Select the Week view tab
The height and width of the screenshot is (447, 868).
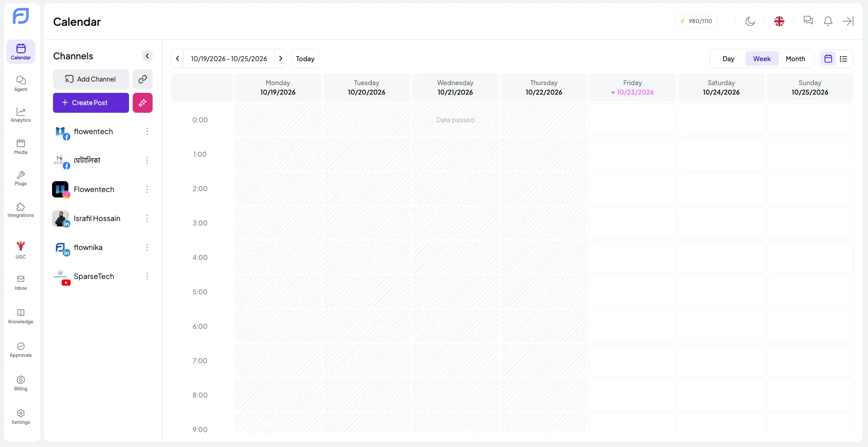pyautogui.click(x=762, y=59)
